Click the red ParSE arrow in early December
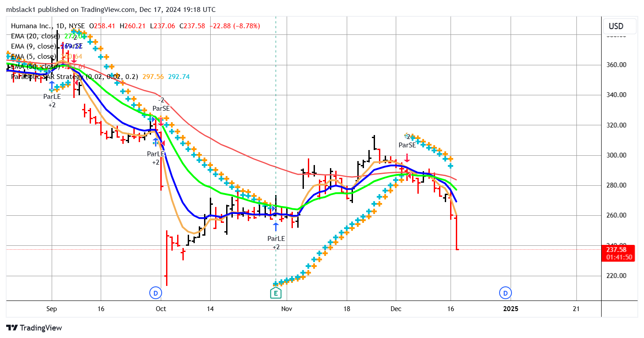 pos(407,158)
